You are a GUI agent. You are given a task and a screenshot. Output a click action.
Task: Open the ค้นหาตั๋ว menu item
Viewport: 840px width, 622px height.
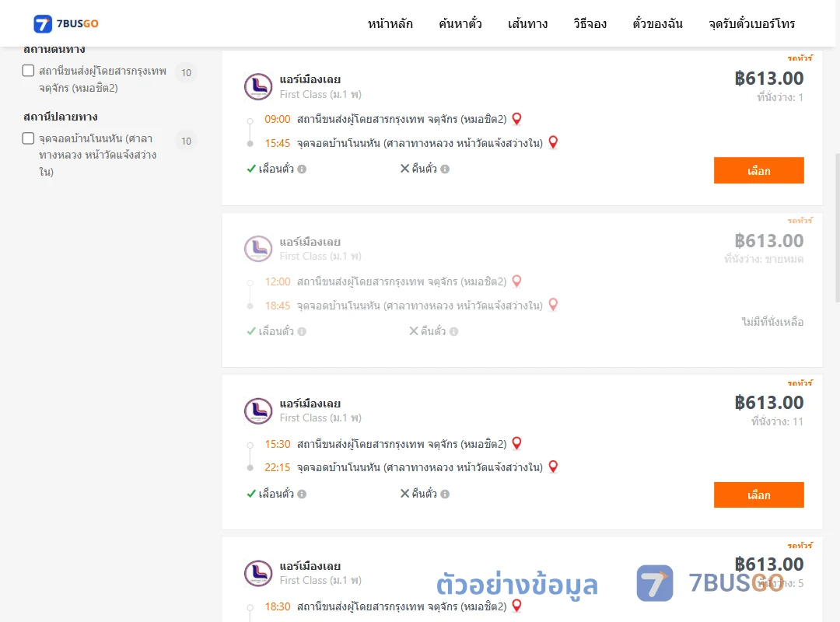(x=460, y=23)
